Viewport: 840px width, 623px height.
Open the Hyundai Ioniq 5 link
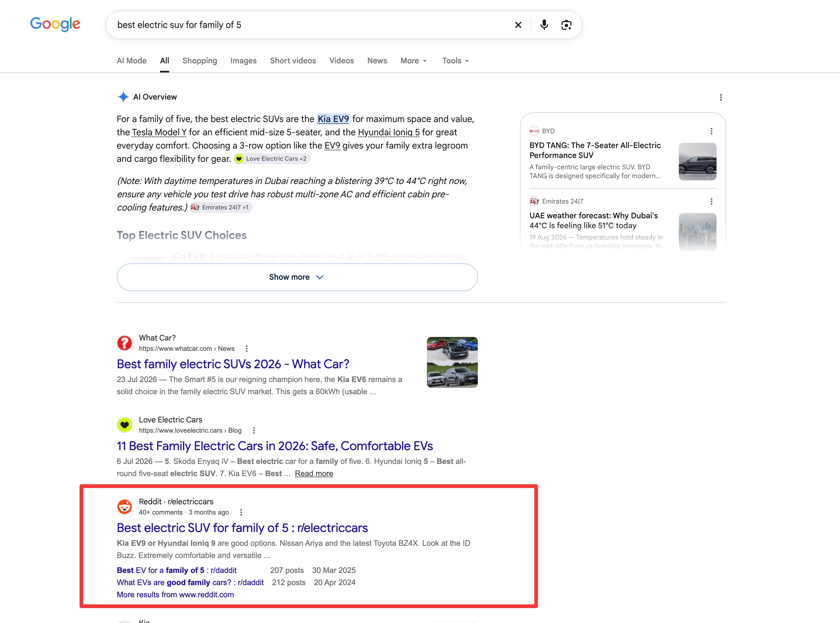pos(389,132)
